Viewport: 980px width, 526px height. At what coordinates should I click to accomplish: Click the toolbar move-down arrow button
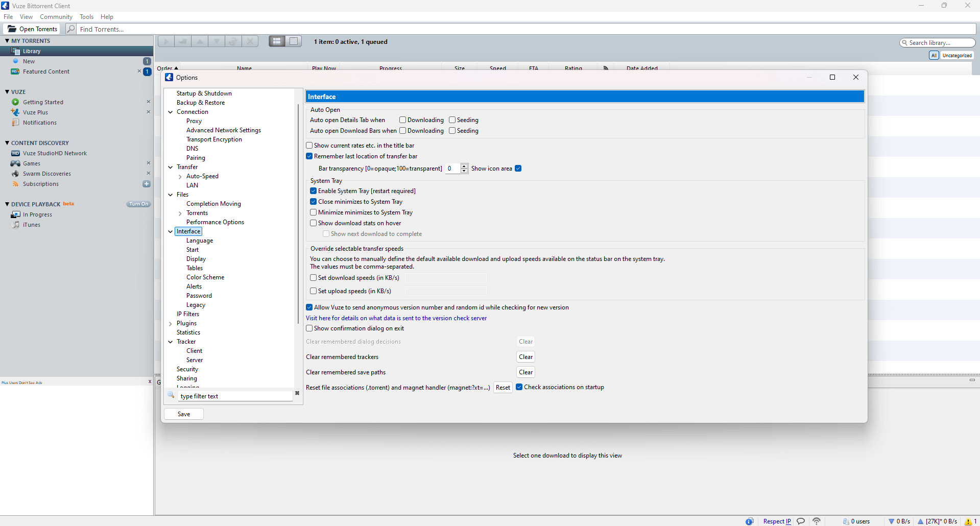(217, 41)
